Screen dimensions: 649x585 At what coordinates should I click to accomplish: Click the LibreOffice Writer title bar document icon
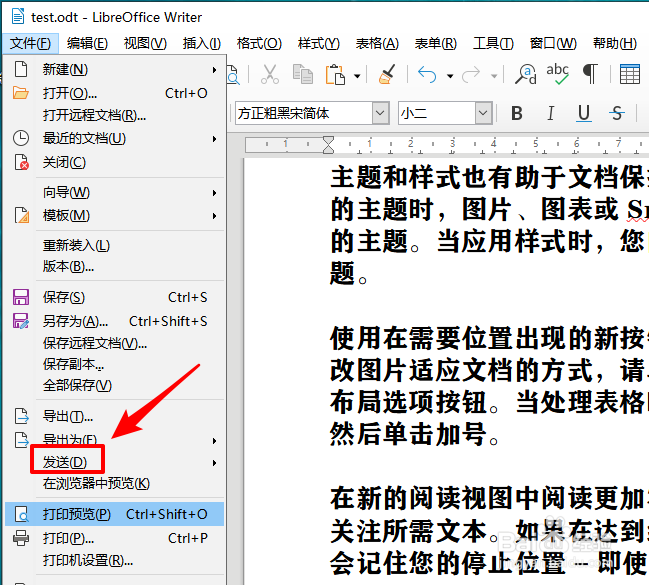(x=17, y=17)
